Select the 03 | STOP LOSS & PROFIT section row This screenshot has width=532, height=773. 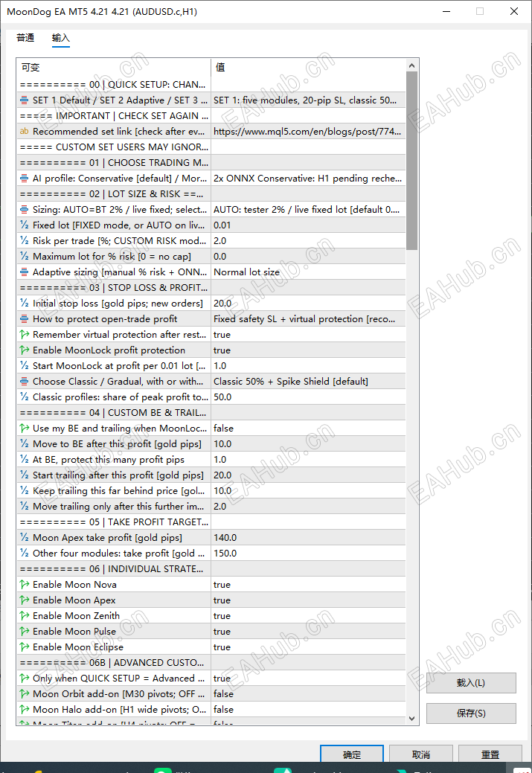pyautogui.click(x=211, y=287)
